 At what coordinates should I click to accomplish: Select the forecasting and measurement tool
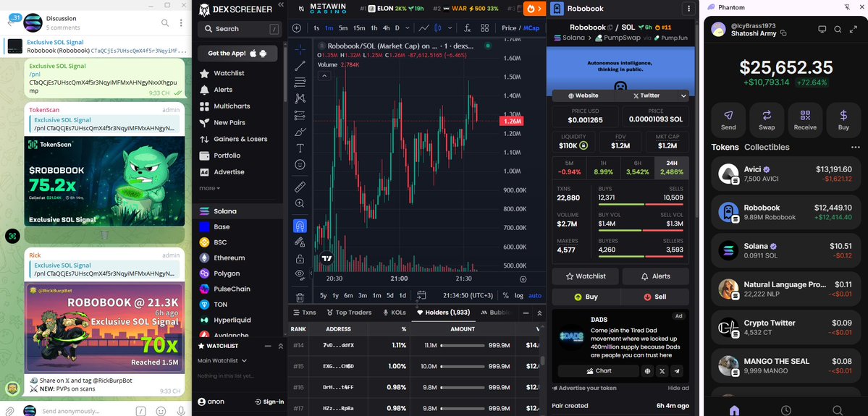pos(300,115)
